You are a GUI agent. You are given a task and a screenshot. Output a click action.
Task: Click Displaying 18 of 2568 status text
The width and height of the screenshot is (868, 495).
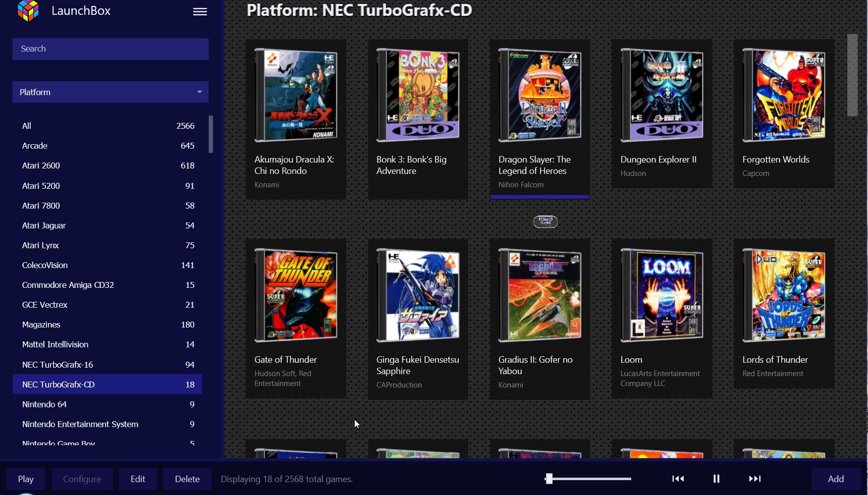[x=287, y=479]
